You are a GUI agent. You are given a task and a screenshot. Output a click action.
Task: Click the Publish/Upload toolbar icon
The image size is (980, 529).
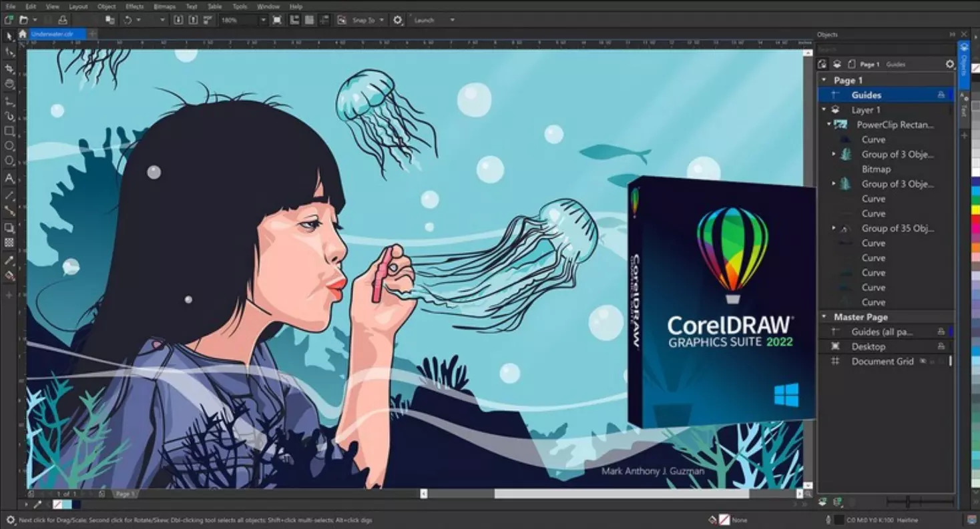pyautogui.click(x=62, y=20)
